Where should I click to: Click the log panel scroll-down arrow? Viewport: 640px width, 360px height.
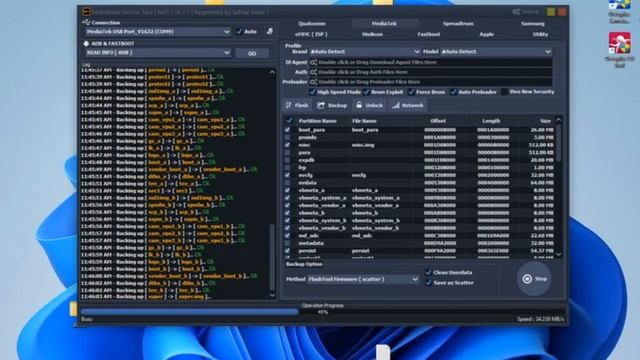pyautogui.click(x=272, y=295)
